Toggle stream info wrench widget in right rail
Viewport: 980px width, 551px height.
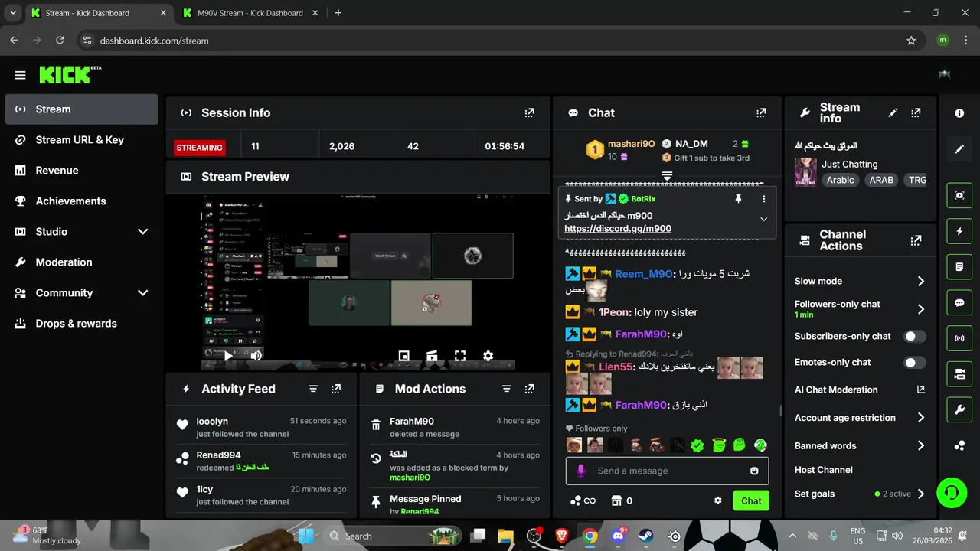[x=959, y=409]
